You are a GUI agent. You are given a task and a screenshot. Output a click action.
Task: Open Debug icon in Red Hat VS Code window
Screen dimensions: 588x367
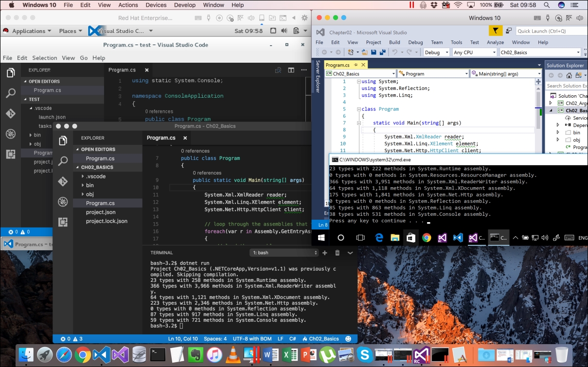10,134
